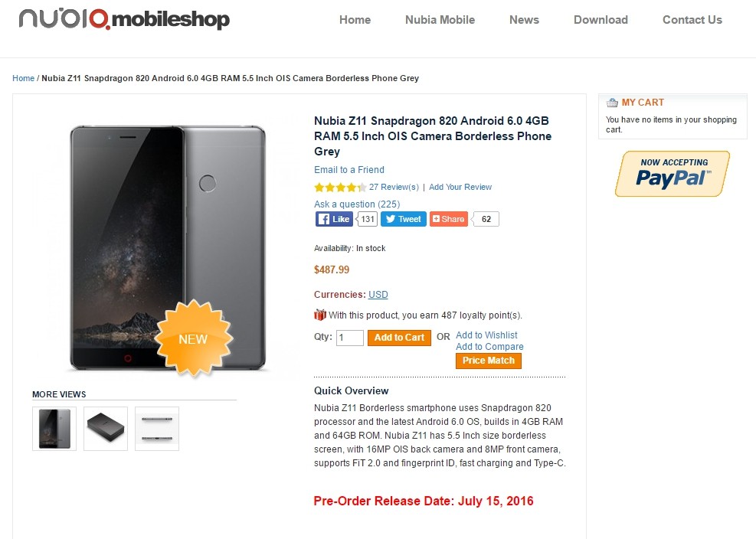The height and width of the screenshot is (539, 756).
Task: Click the loyalty points gift icon
Action: coord(320,315)
